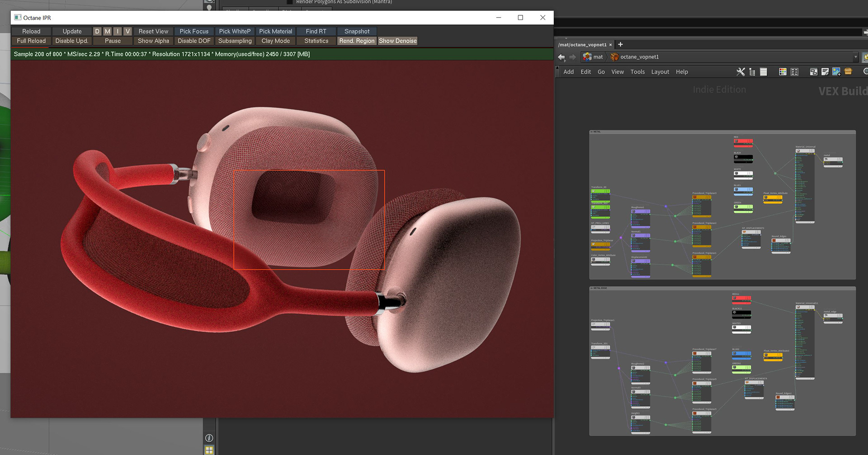Click the list view icon in network toolbar

tap(764, 72)
